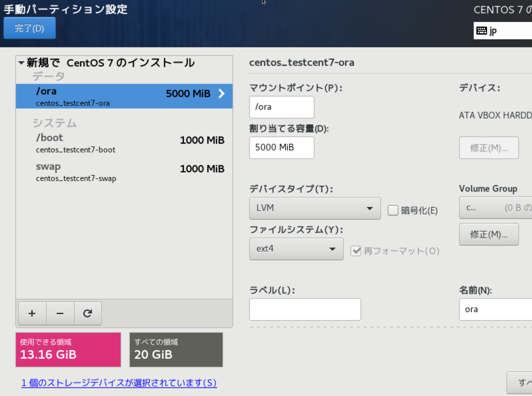Click the データ section heading
The image size is (532, 396).
48,76
